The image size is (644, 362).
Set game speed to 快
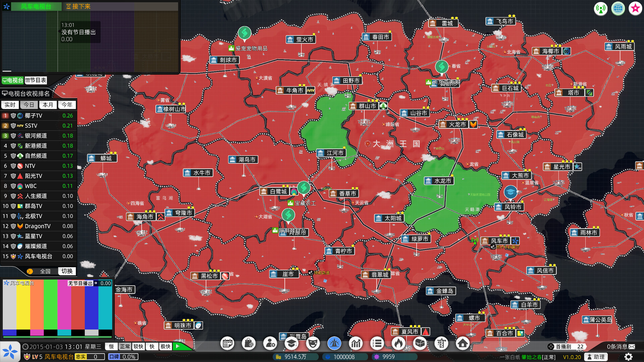coord(152,346)
